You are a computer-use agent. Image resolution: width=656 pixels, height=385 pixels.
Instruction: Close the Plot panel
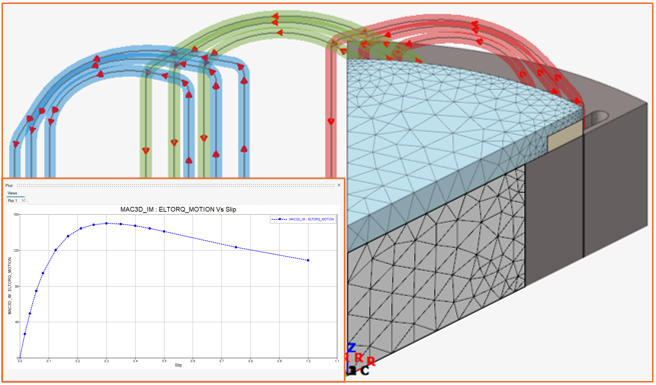click(339, 185)
